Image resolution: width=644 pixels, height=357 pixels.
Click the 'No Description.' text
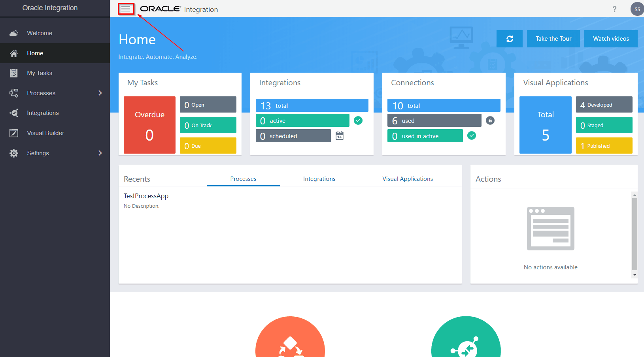click(142, 206)
